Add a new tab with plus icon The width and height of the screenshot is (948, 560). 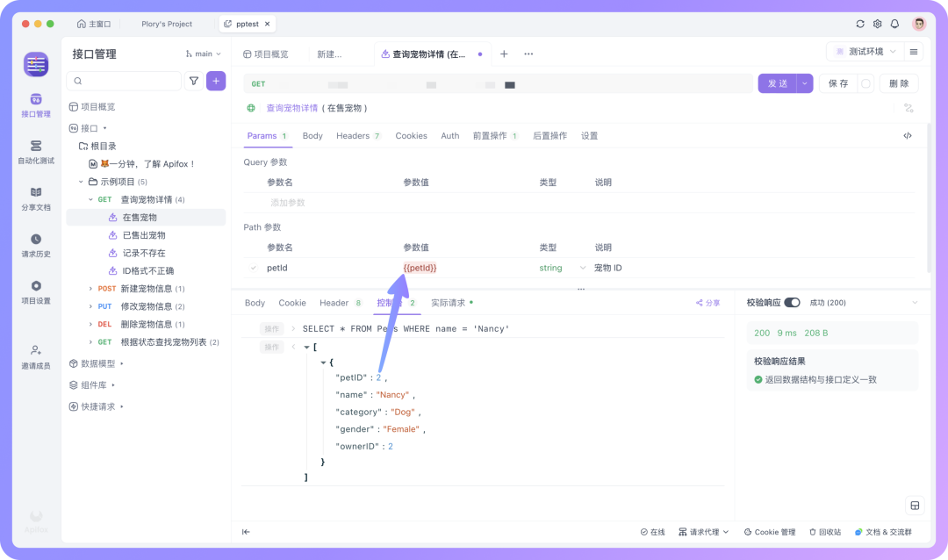504,54
